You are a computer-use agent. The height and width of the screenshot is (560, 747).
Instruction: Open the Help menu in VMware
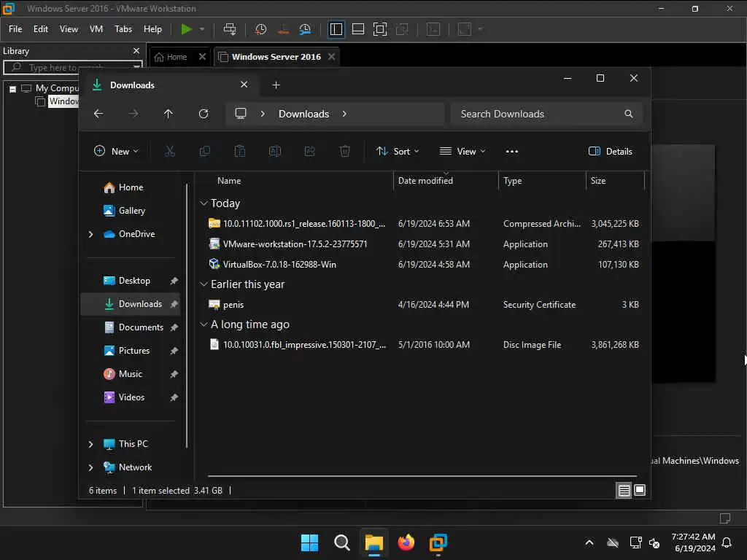(152, 29)
